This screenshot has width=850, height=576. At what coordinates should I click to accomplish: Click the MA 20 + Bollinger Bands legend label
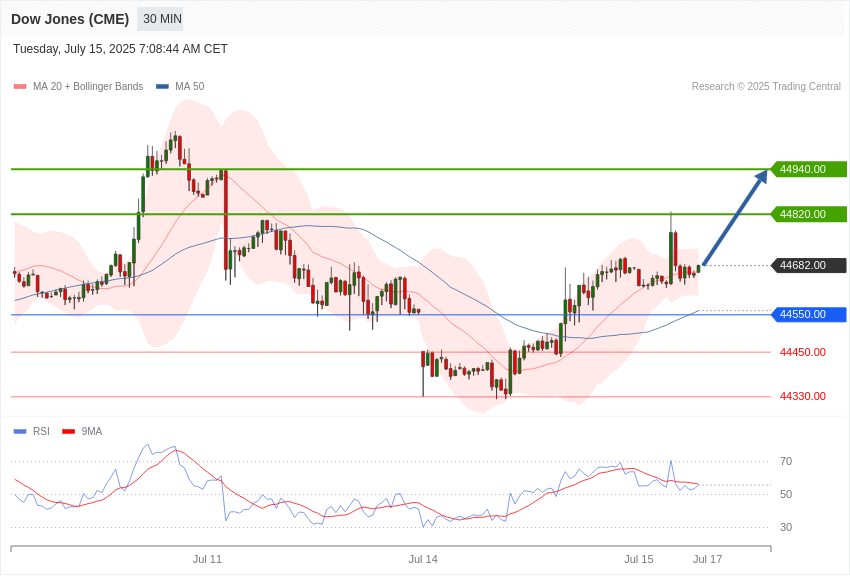point(88,86)
